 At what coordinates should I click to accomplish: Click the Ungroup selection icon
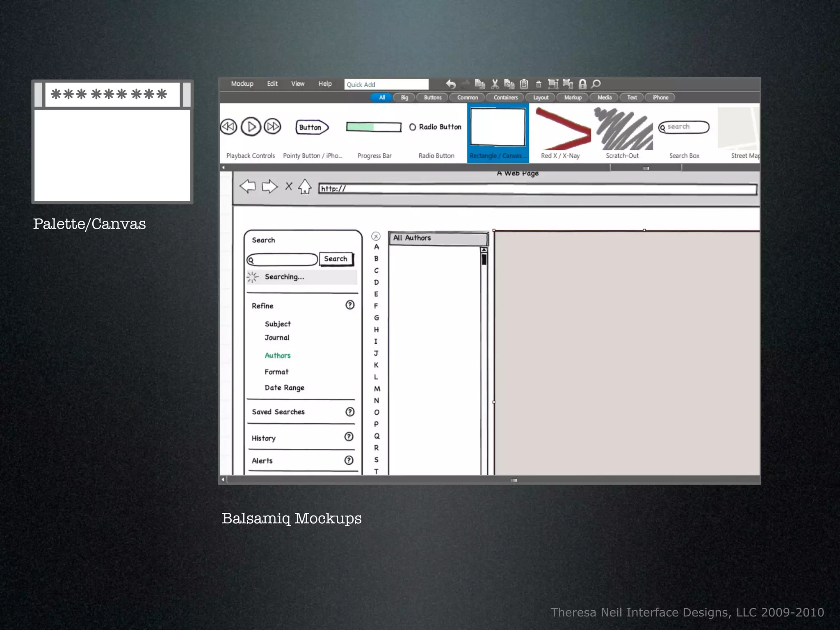[x=568, y=84]
